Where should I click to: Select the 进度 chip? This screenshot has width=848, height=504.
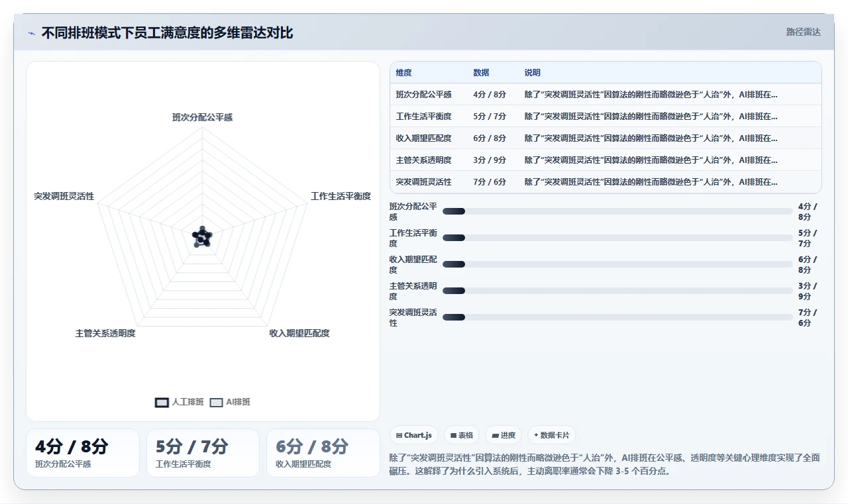(x=503, y=435)
